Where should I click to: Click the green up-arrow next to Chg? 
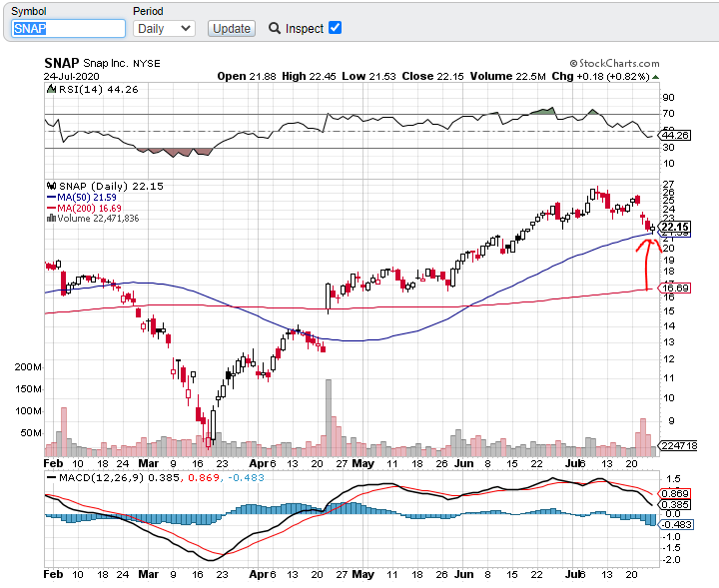656,77
